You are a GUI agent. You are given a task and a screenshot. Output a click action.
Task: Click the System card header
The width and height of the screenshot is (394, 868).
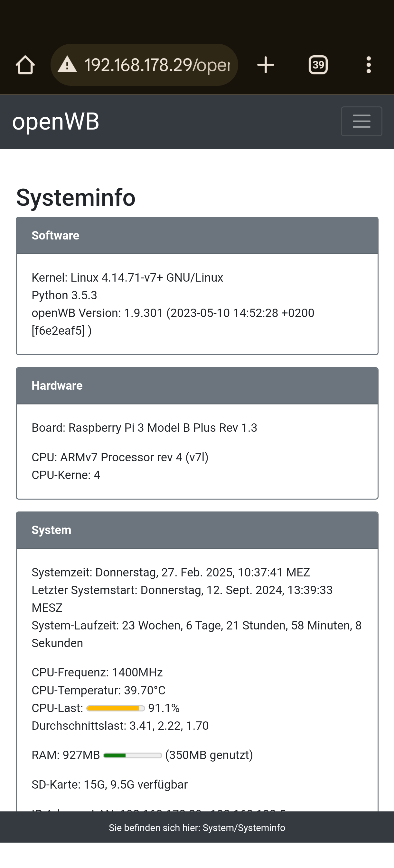tap(197, 530)
